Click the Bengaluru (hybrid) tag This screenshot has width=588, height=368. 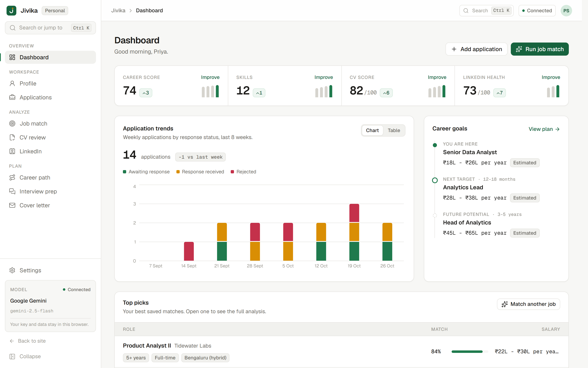[205, 358]
